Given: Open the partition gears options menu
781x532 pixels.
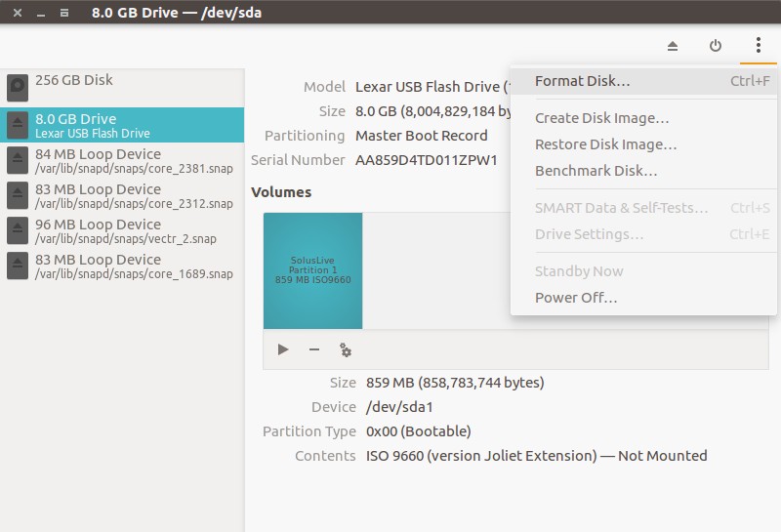Looking at the screenshot, I should tap(345, 349).
